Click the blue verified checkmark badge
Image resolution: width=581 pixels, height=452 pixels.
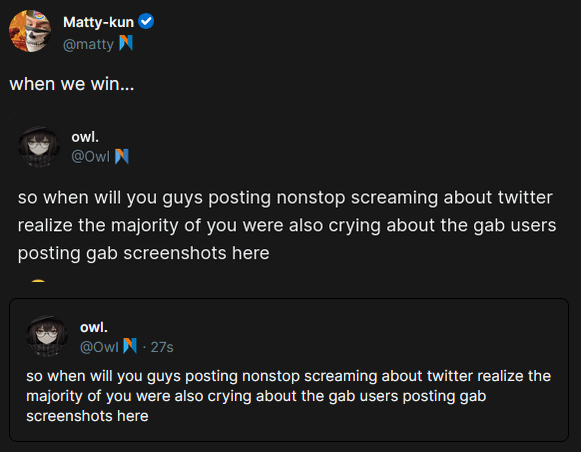point(146,21)
